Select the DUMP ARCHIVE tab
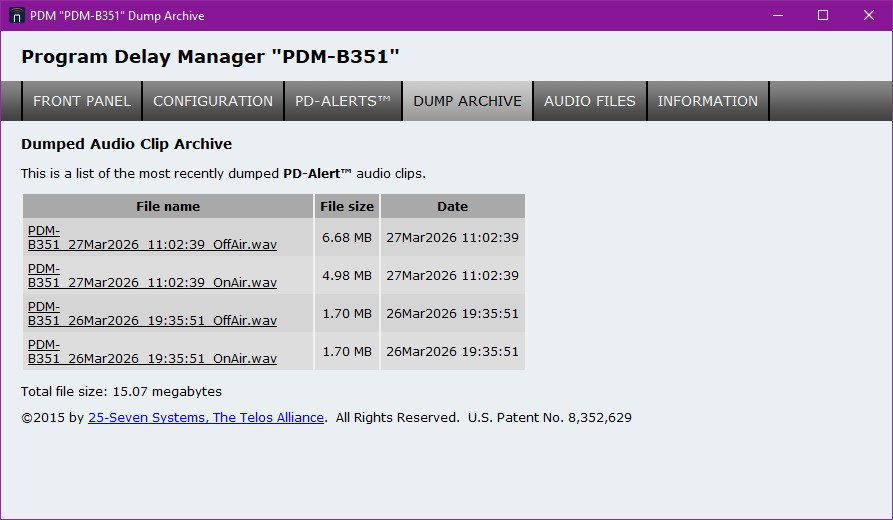893x520 pixels. (467, 101)
